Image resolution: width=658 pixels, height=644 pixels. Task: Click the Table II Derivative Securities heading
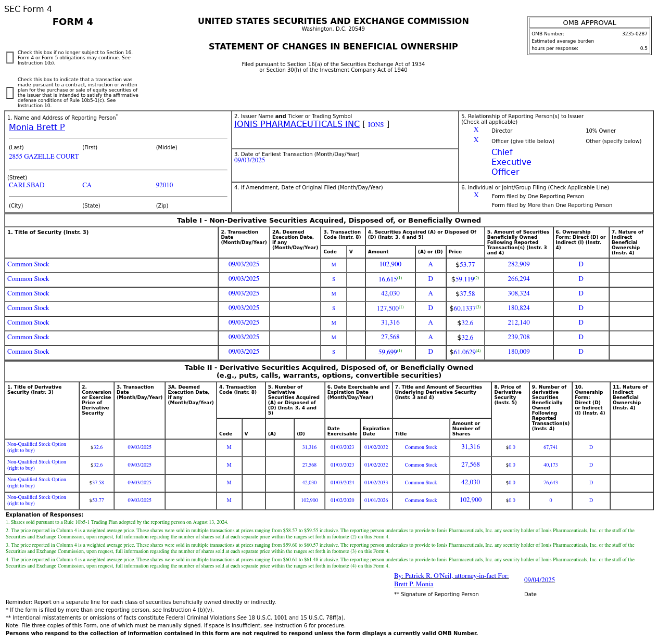click(x=329, y=371)
